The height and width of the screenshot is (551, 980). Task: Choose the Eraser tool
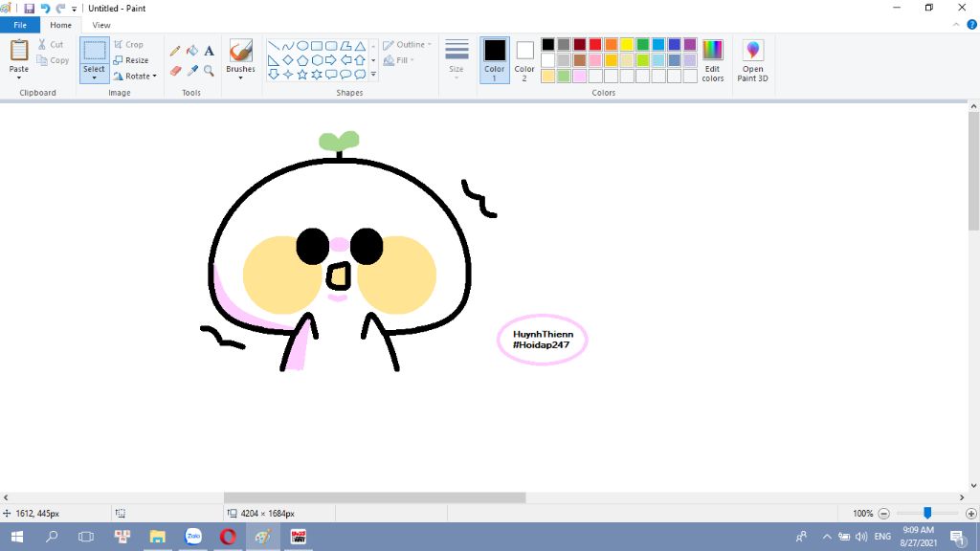[175, 71]
